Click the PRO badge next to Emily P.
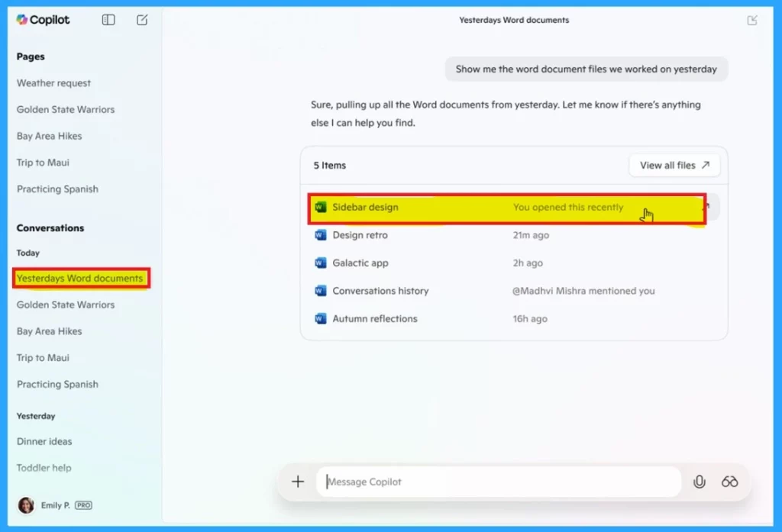782x532 pixels. [x=83, y=505]
